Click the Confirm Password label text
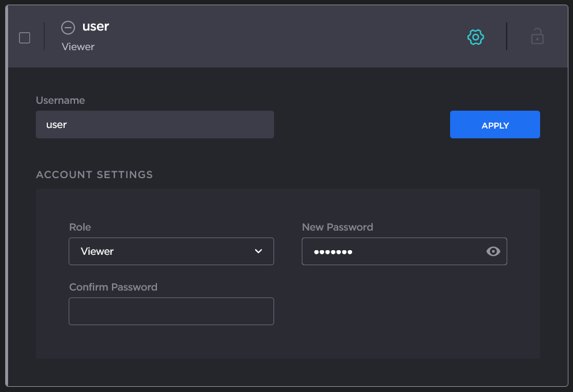This screenshot has height=392, width=573. (113, 287)
